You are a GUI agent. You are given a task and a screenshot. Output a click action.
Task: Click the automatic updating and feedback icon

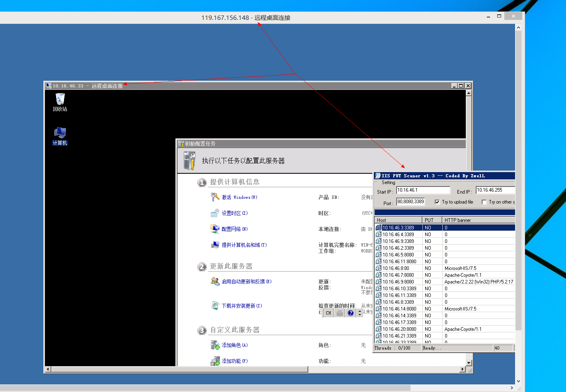point(215,281)
